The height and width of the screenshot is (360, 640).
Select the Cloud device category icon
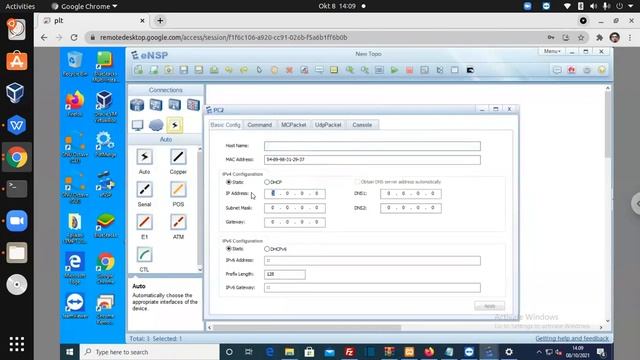(156, 125)
